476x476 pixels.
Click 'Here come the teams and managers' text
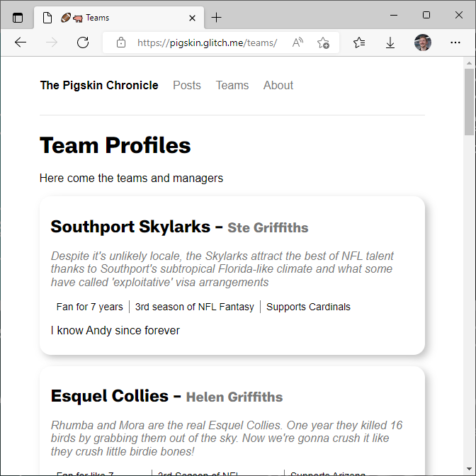pyautogui.click(x=131, y=178)
